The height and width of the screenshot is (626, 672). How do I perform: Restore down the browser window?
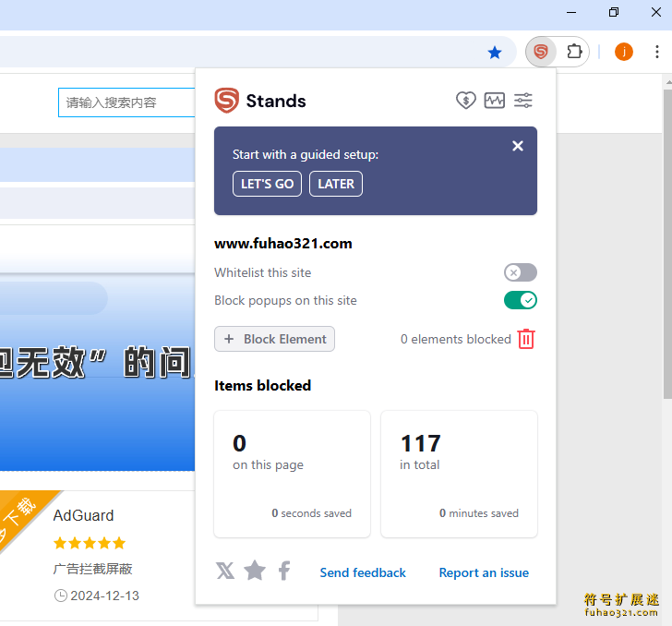pyautogui.click(x=614, y=12)
